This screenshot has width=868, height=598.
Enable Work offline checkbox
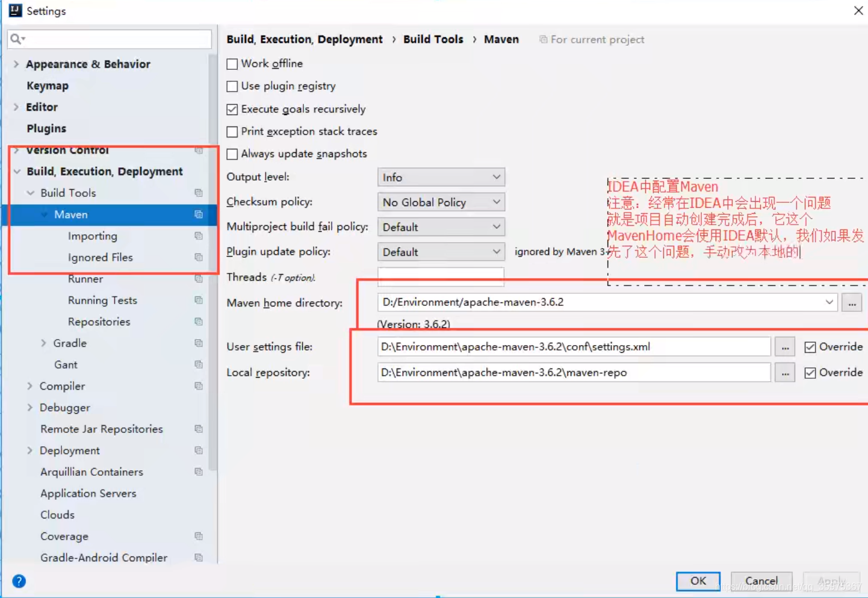pyautogui.click(x=232, y=64)
